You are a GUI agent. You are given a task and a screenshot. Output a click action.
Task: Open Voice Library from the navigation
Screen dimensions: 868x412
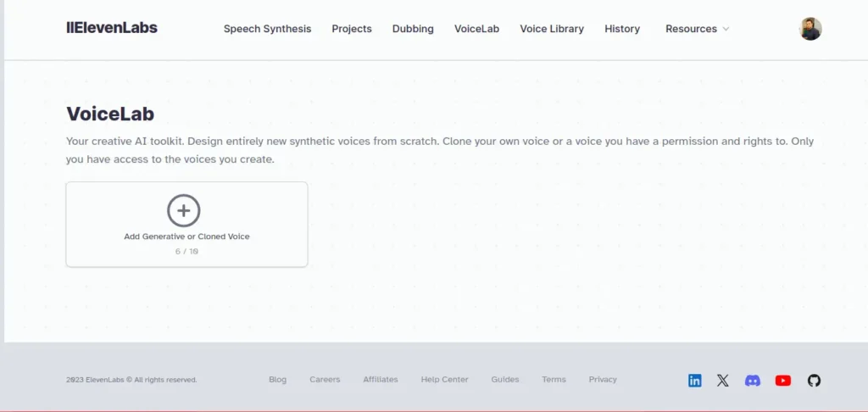pos(552,29)
